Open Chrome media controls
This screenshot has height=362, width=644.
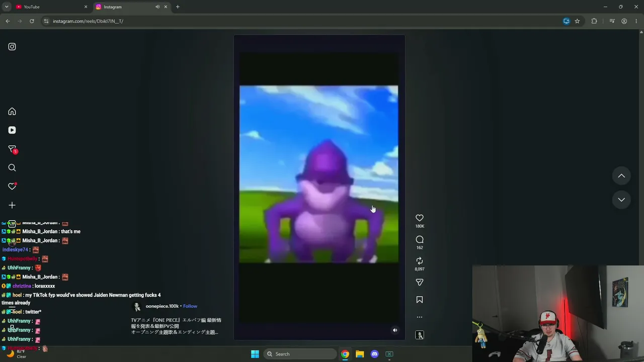612,21
